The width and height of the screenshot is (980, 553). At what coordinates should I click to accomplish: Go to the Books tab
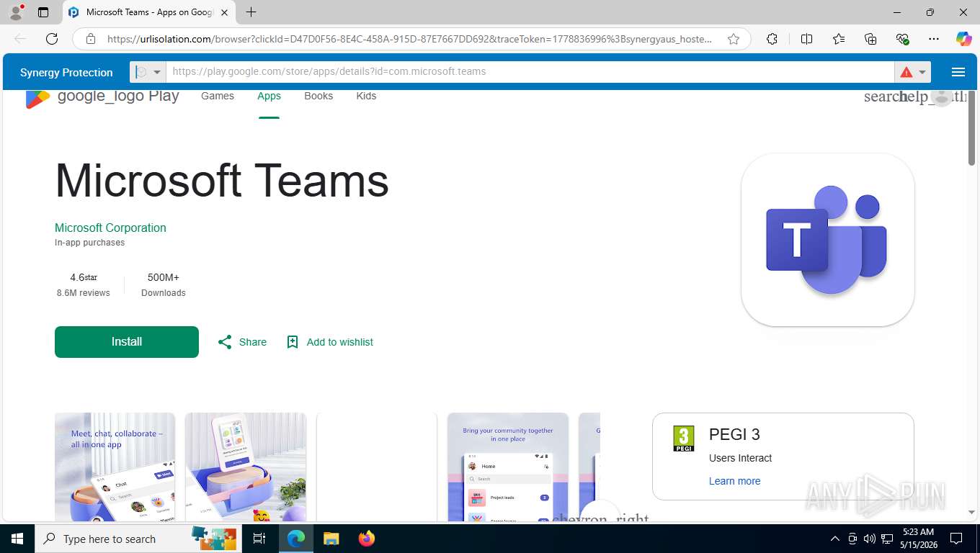click(x=318, y=96)
